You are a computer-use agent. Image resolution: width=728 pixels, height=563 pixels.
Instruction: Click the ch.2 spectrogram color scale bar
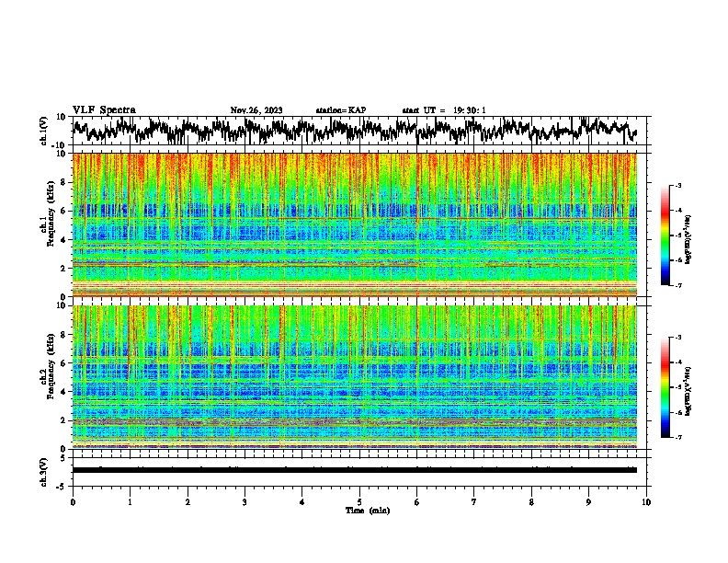click(665, 387)
